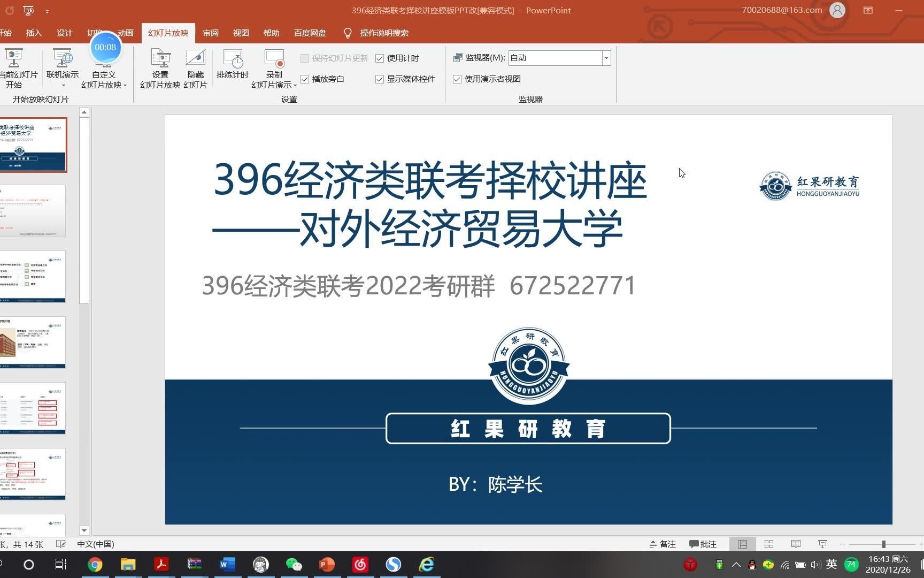Select the fourth slide thumbnail with building photo
This screenshot has width=924, height=578.
33,343
